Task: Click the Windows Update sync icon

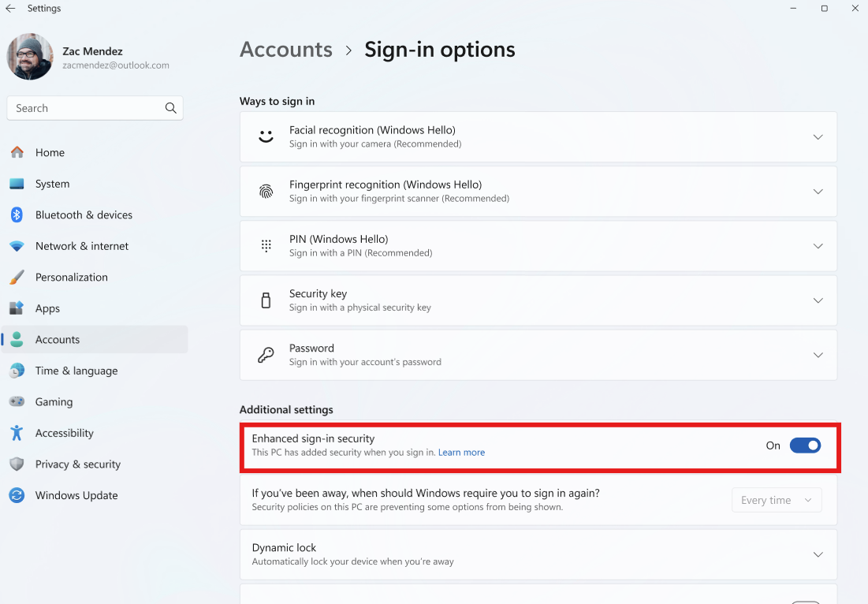Action: coord(17,495)
